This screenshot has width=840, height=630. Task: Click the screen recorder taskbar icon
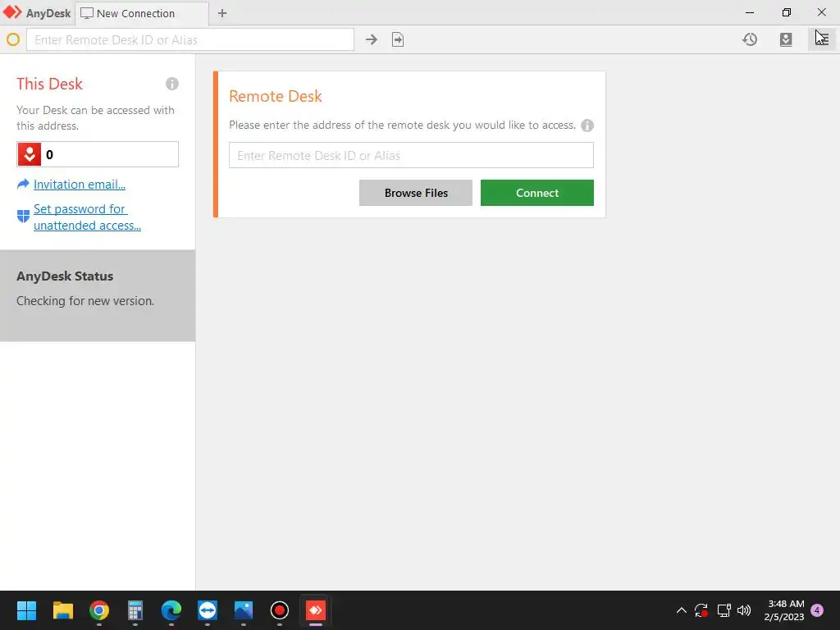click(x=279, y=610)
